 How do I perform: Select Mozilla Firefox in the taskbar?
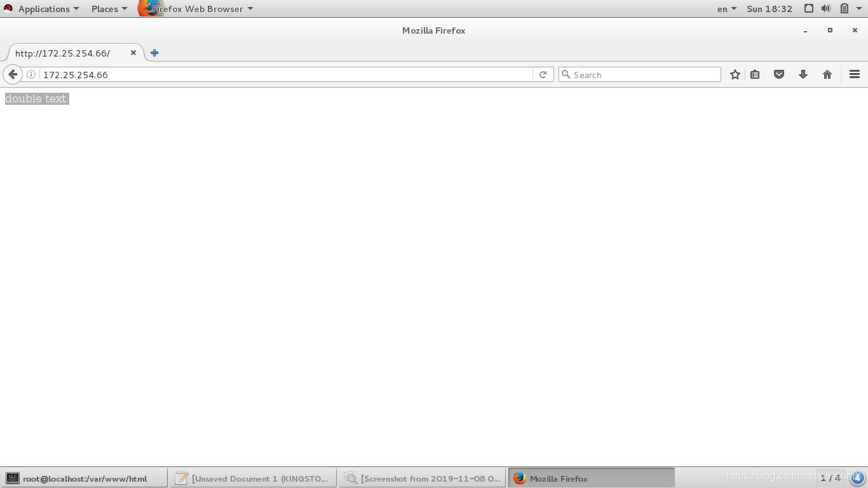(592, 478)
